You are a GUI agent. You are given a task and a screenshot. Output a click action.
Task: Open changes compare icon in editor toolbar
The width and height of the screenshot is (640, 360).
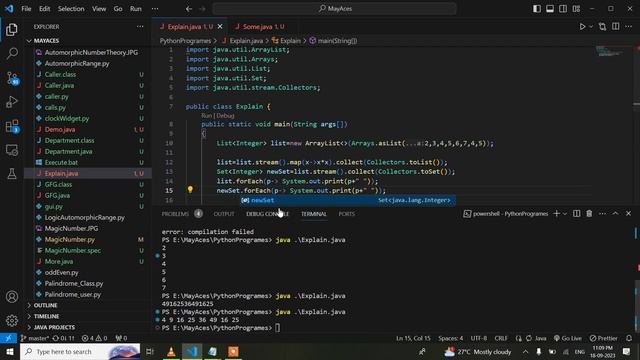602,27
